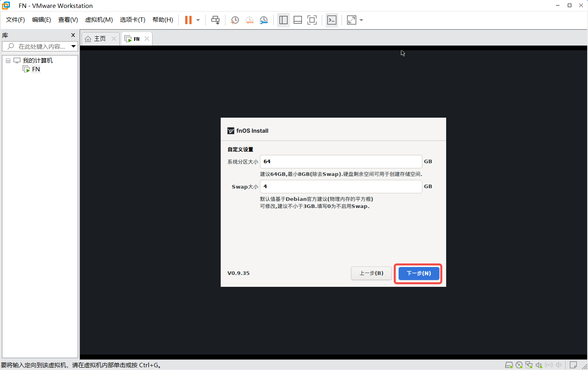Toggle the thumbnail bar view icon
588x370 pixels.
(x=298, y=20)
